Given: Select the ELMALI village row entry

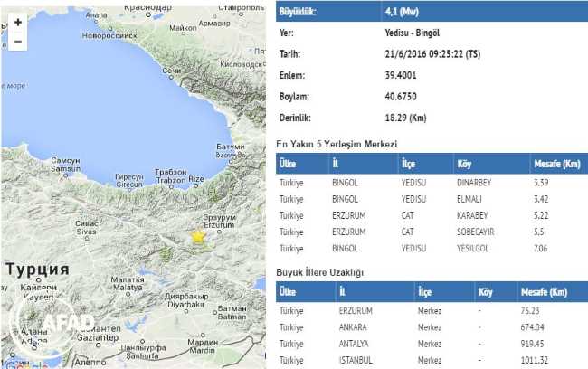Looking at the screenshot, I should click(x=472, y=199).
